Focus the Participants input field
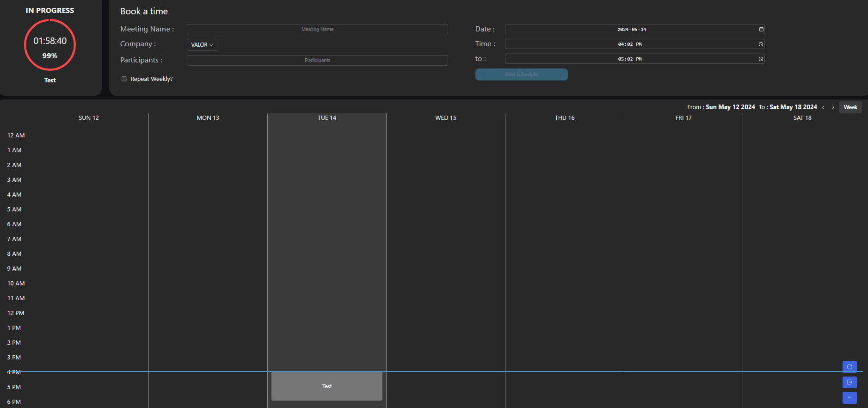Image resolution: width=868 pixels, height=408 pixels. pos(317,60)
